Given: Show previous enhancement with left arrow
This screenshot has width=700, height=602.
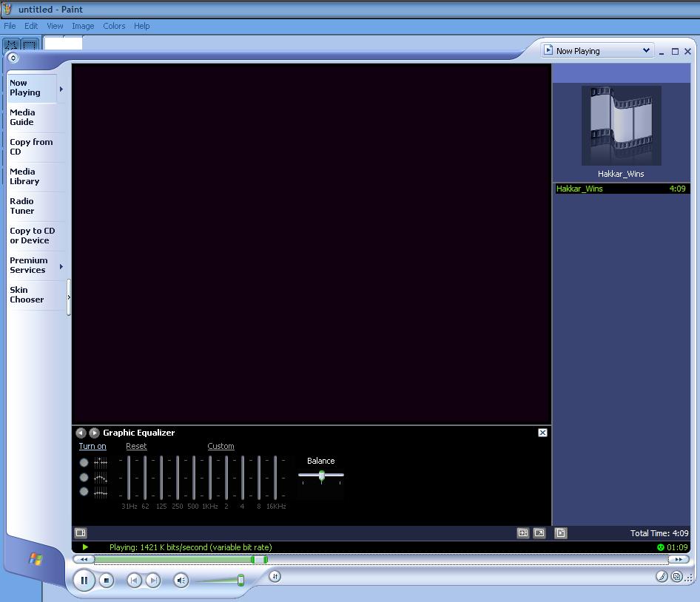Looking at the screenshot, I should (x=81, y=433).
